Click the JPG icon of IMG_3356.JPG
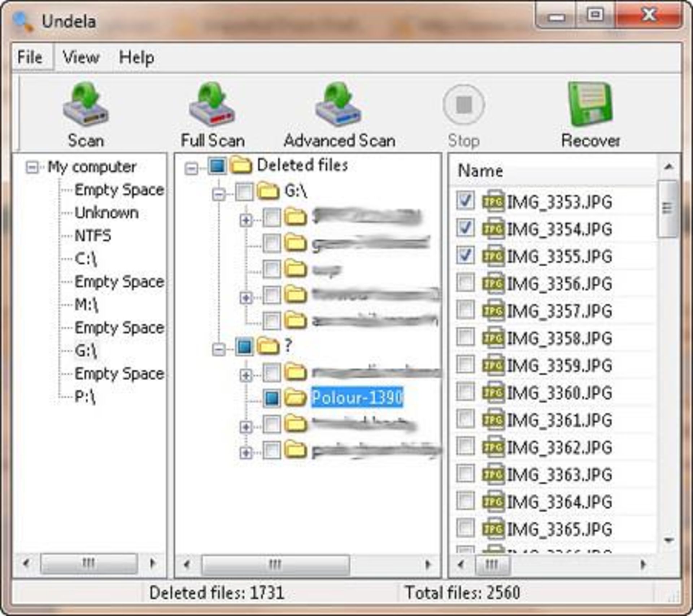The image size is (693, 616). coord(493,283)
